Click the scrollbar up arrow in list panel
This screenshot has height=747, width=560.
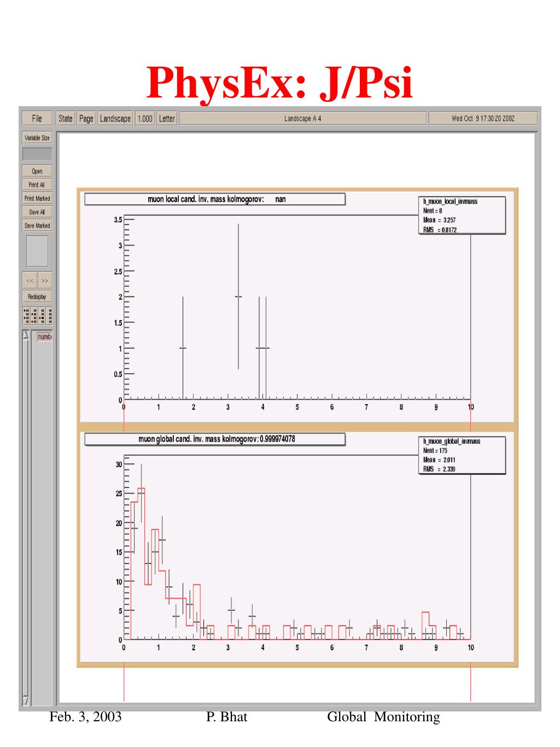26,335
